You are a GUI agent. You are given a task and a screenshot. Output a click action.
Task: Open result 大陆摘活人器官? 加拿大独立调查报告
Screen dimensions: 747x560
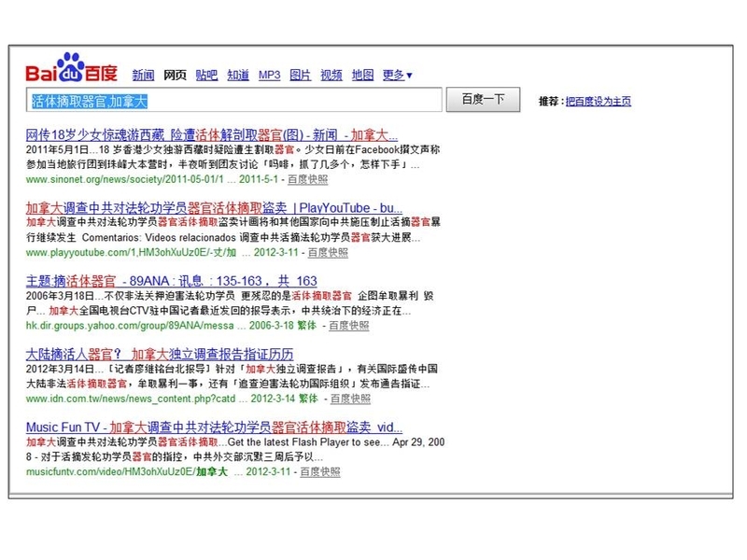pyautogui.click(x=160, y=355)
